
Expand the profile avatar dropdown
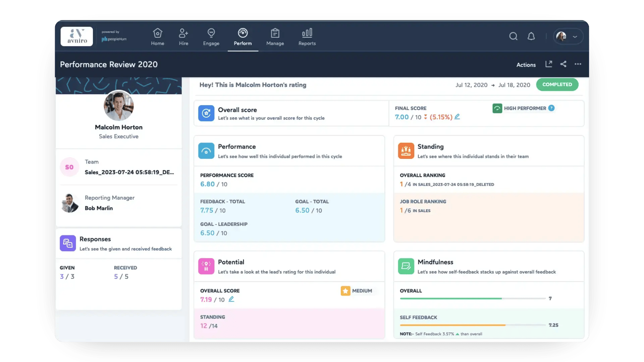(x=568, y=36)
